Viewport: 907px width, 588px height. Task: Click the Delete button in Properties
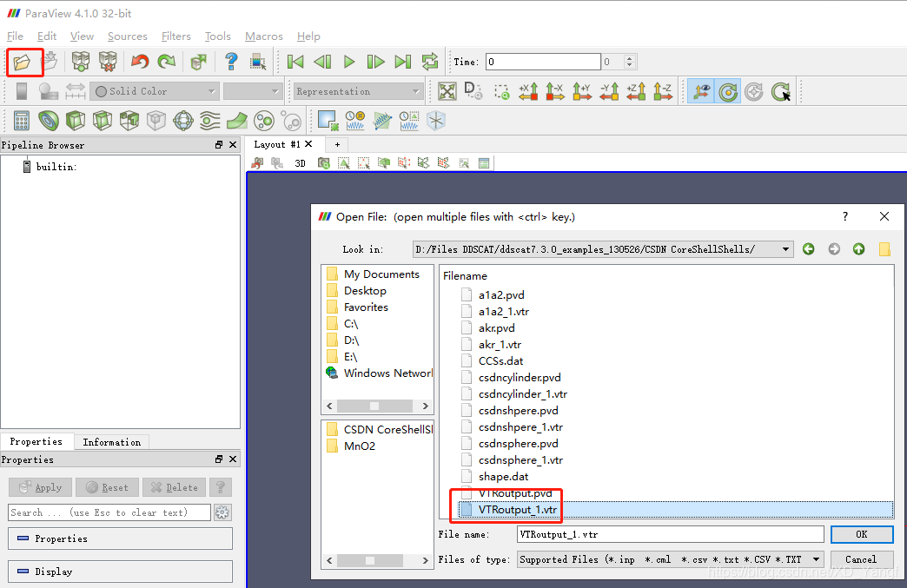[x=174, y=487]
